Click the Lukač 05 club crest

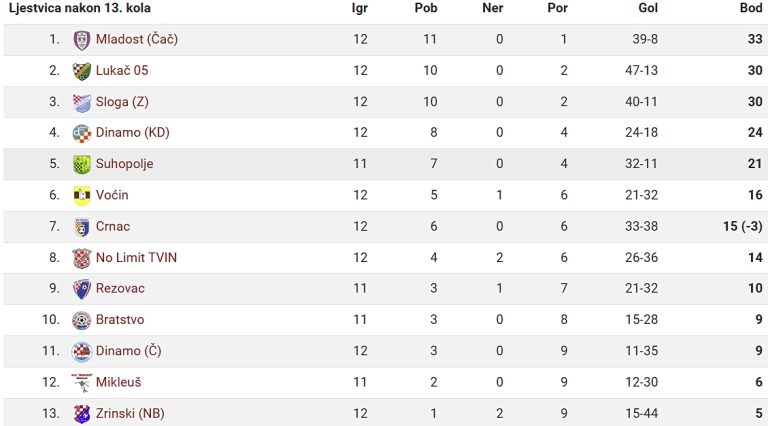click(82, 71)
